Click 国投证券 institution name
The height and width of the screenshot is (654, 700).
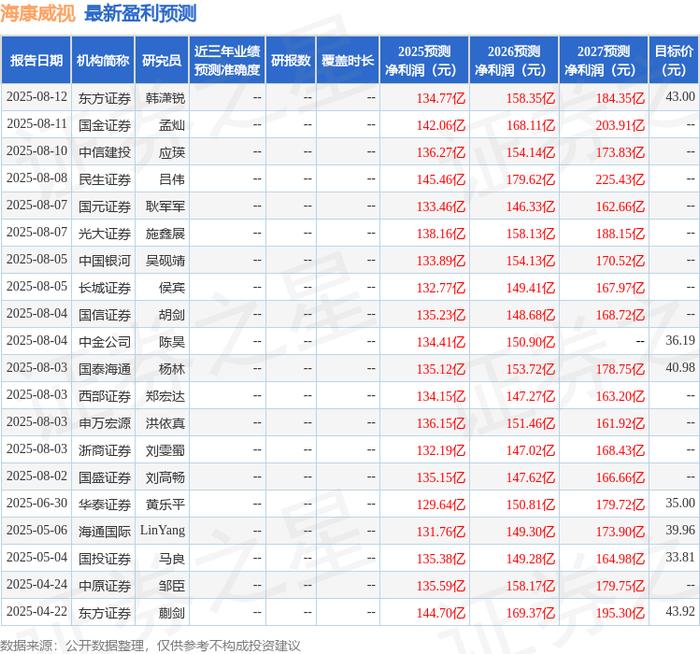104,559
